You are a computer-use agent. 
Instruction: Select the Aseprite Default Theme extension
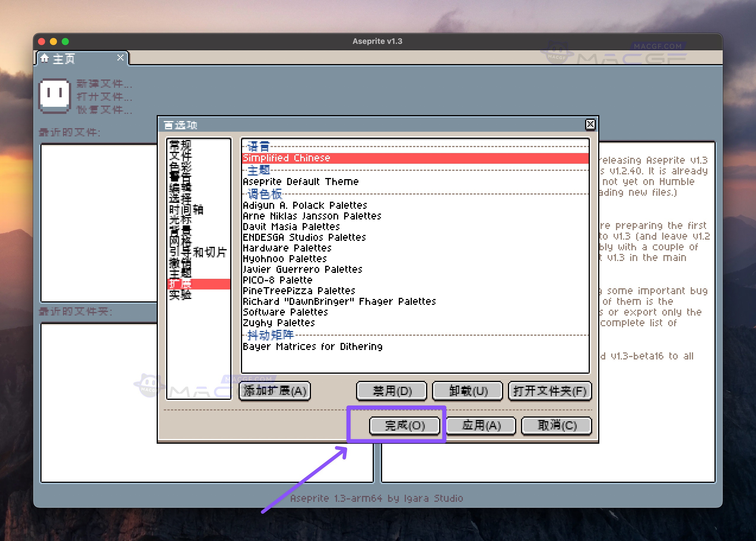click(x=300, y=181)
